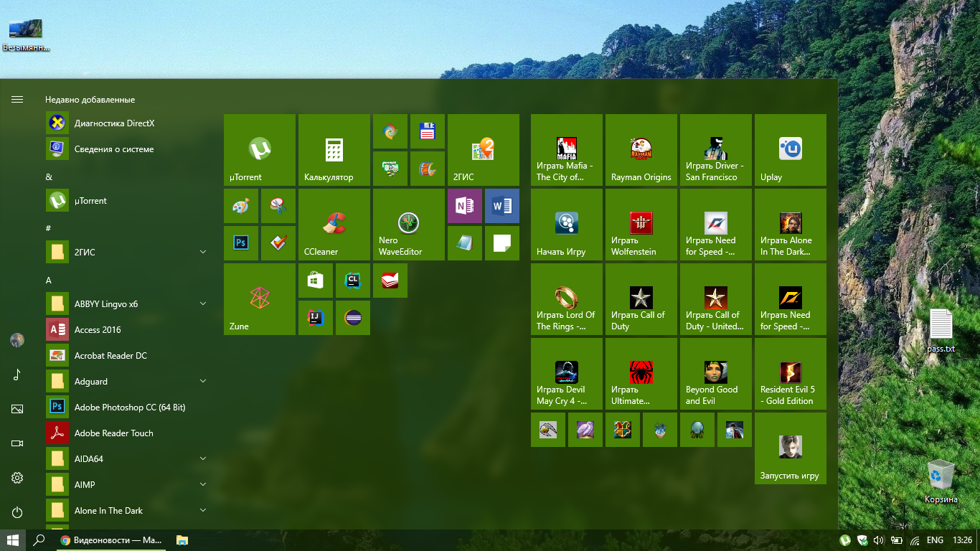Open the Начать Игру tile
Viewport: 980px width, 551px height.
tap(567, 225)
